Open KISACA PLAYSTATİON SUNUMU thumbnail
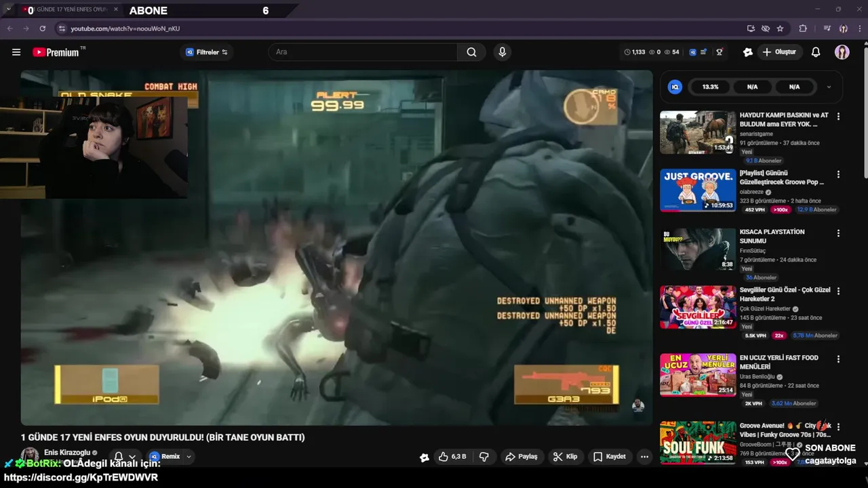The image size is (868, 488). [698, 249]
